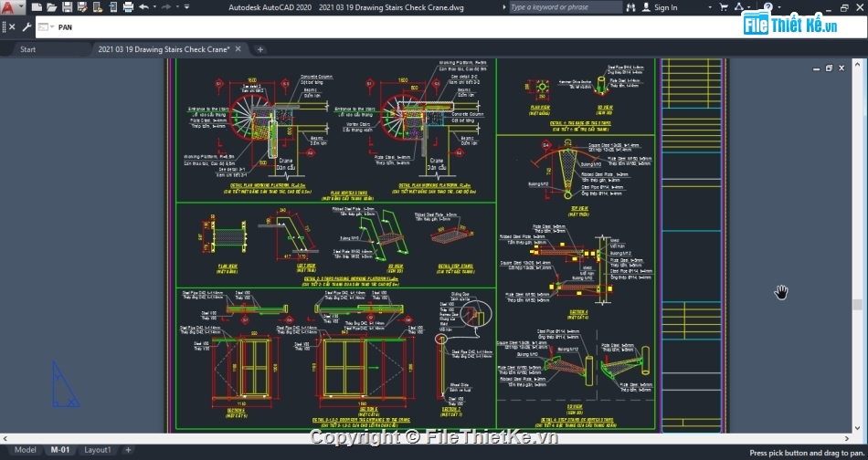868x460 pixels.
Task: Switch to the Layout1 tab
Action: click(x=98, y=449)
